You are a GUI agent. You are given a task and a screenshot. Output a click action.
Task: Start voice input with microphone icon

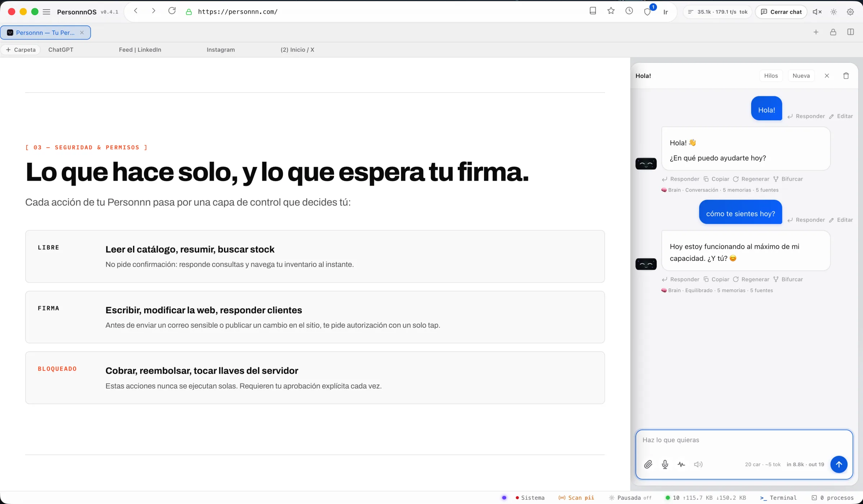665,465
